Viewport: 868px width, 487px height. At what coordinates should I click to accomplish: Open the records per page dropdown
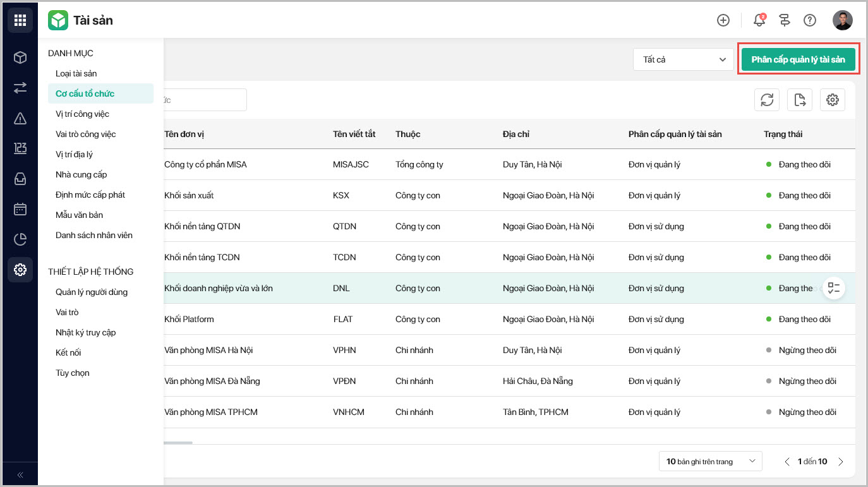point(710,461)
